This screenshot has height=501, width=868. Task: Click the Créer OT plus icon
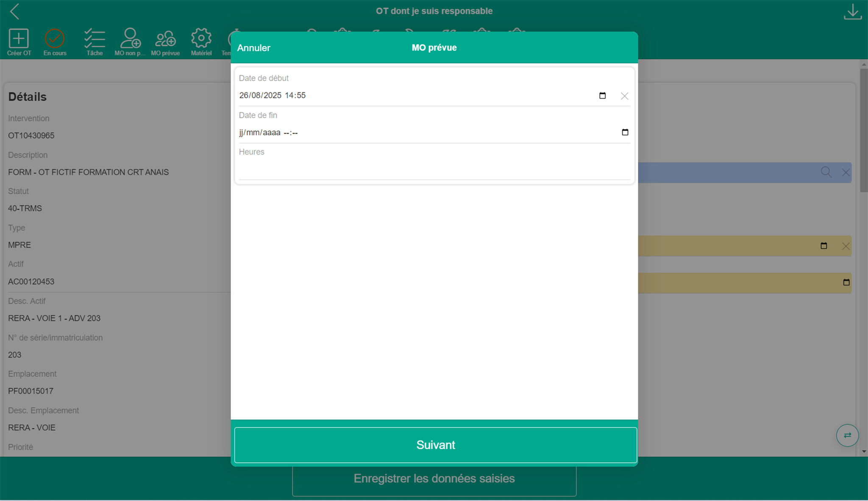tap(19, 39)
